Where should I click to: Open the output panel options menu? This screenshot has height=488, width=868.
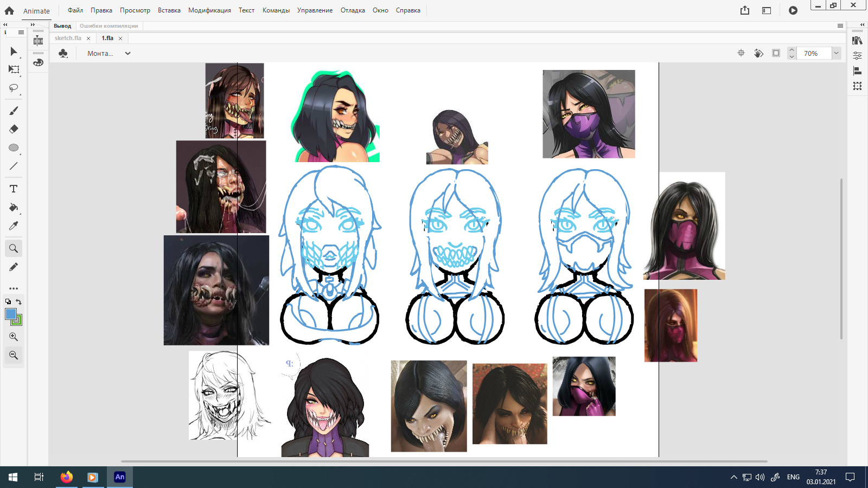point(840,26)
